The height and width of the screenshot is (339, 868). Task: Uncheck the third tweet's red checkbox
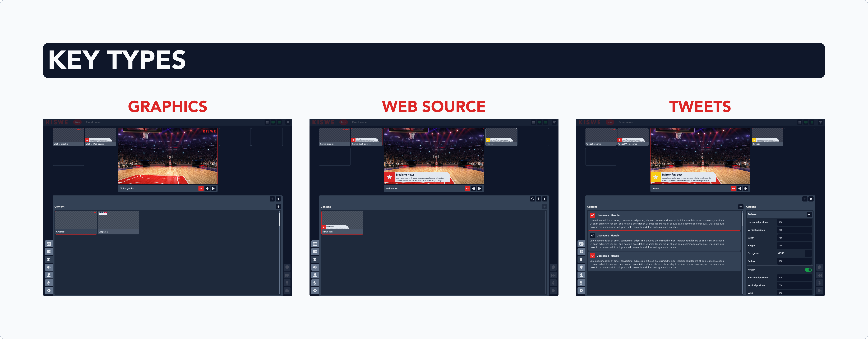click(x=592, y=256)
